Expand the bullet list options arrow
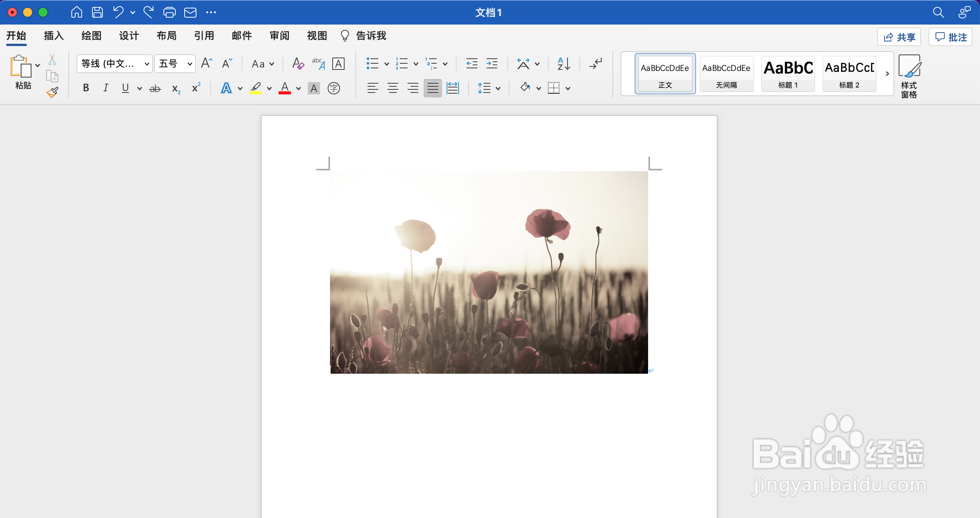The height and width of the screenshot is (518, 980). 386,64
